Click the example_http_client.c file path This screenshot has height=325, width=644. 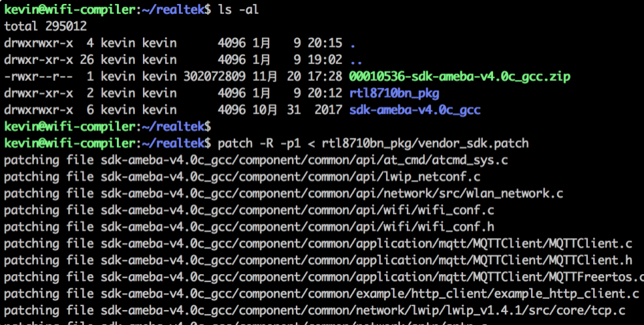pos(370,294)
